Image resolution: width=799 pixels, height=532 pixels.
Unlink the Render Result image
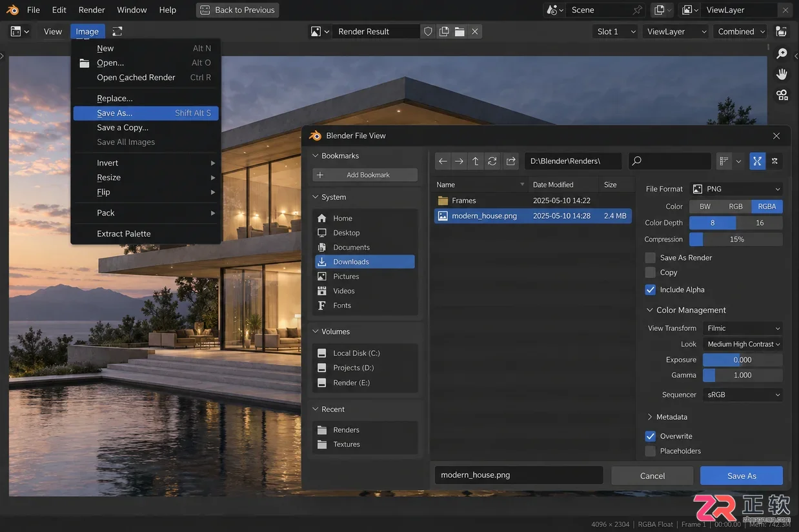click(475, 32)
